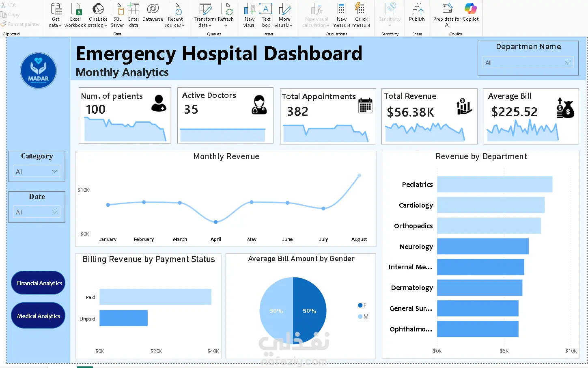The height and width of the screenshot is (368, 588).
Task: Expand the Refresh dropdown arrow
Action: [x=226, y=26]
